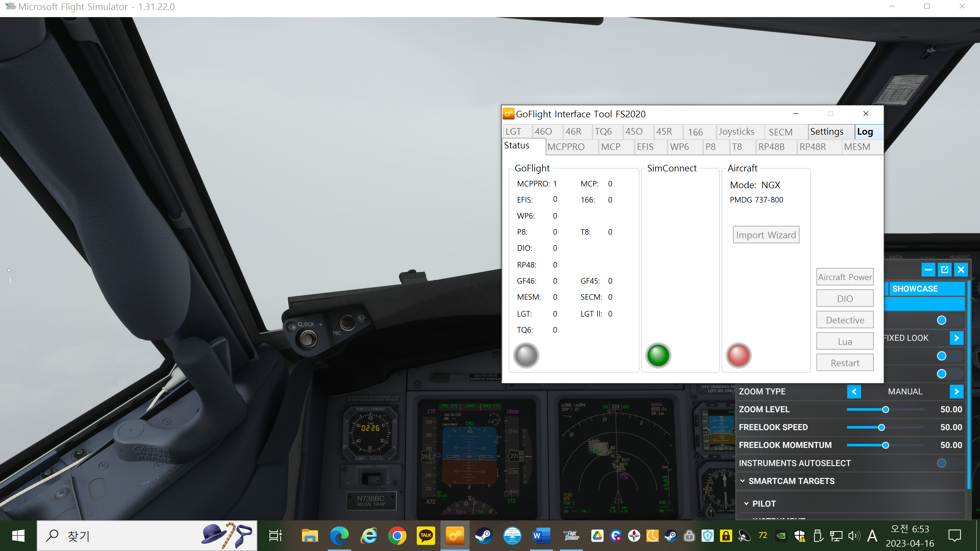The image size is (980, 551).
Task: Click the left arrow of ZOOM TYPE
Action: click(854, 392)
